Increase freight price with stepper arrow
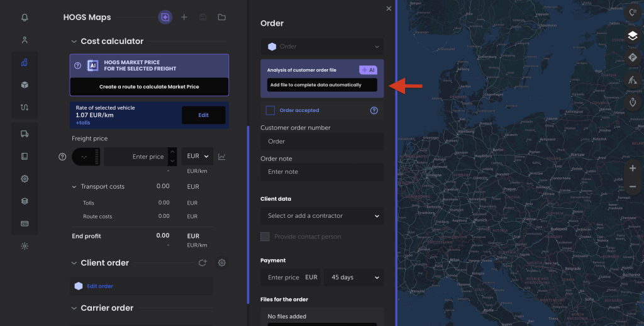644x326 pixels. click(x=172, y=152)
